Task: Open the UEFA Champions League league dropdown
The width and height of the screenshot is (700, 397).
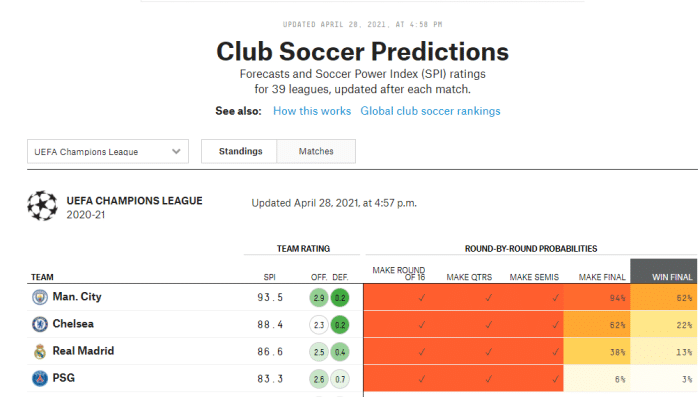Action: coord(108,151)
